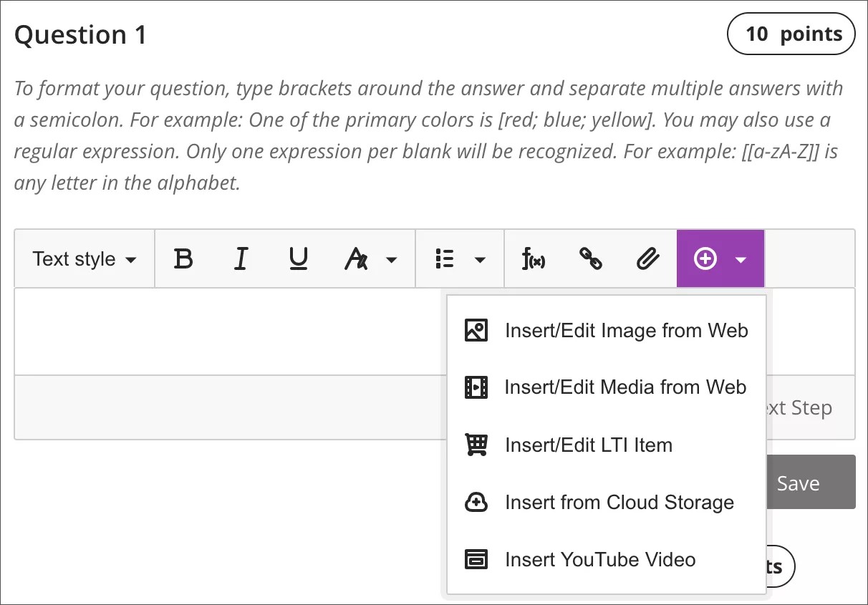
Task: Underline the selected text
Action: [298, 258]
